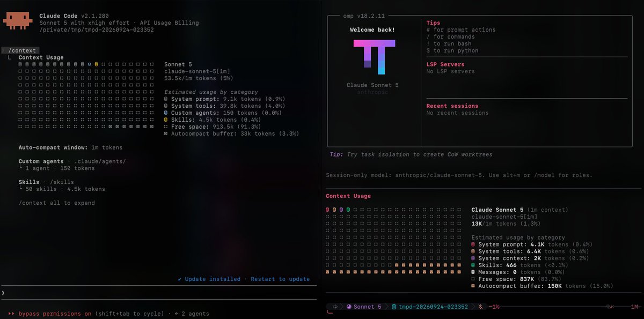Viewport: 644px width, 319px height.
Task: Click '/ for commands' tip
Action: point(450,37)
